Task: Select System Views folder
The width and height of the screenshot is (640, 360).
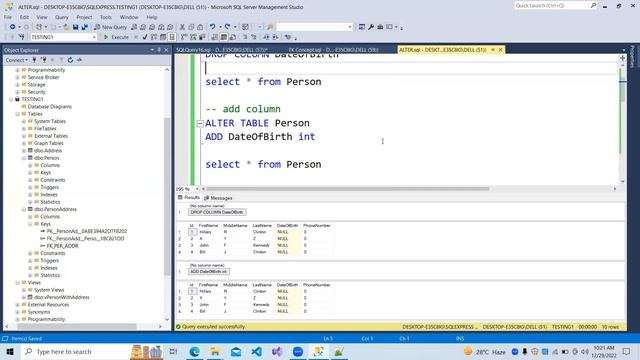Action: [49, 290]
